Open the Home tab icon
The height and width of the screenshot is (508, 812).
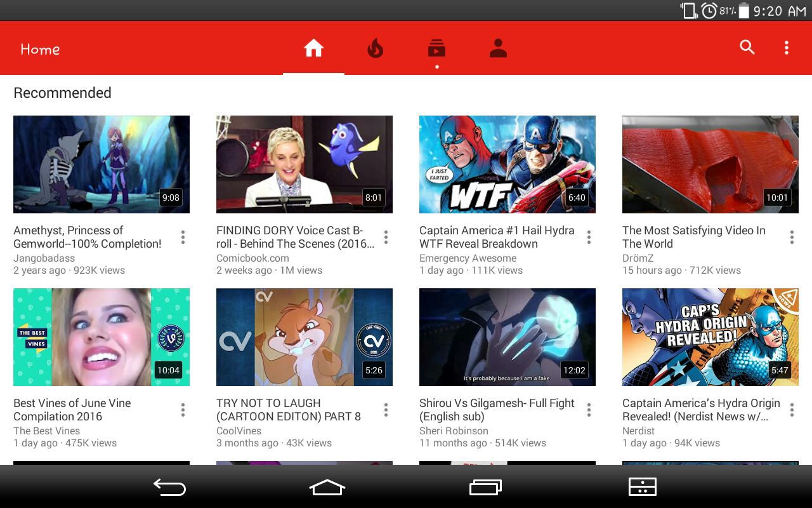(x=313, y=48)
